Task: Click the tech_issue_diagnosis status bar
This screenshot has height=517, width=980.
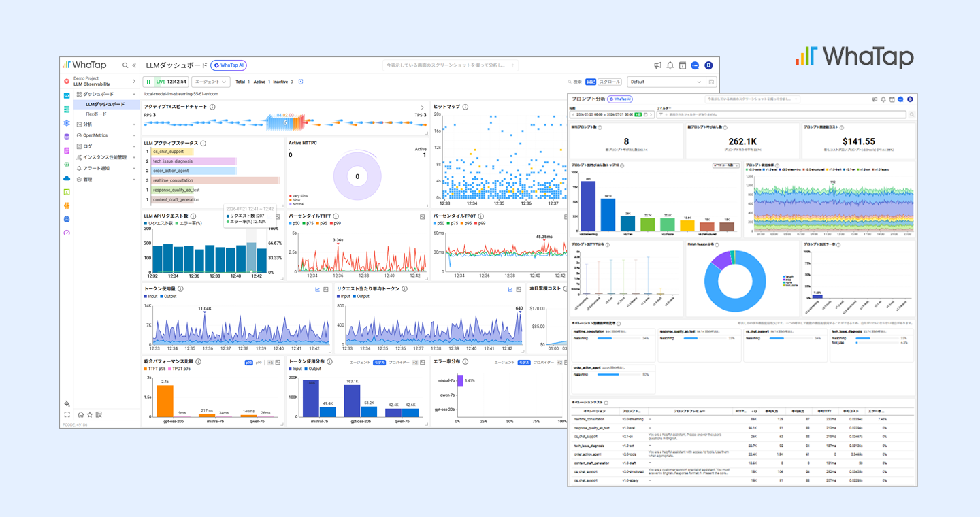Action: [193, 161]
